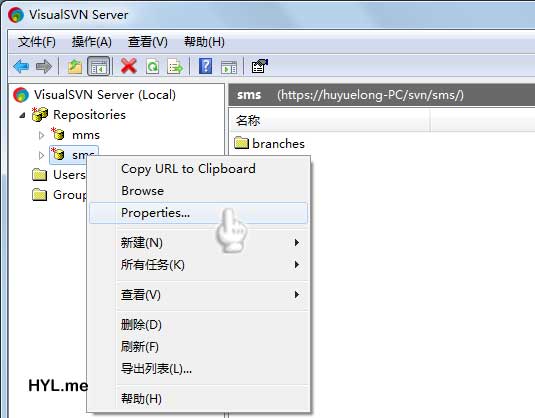Choose 导出列表(L)... in context menu

198,369
